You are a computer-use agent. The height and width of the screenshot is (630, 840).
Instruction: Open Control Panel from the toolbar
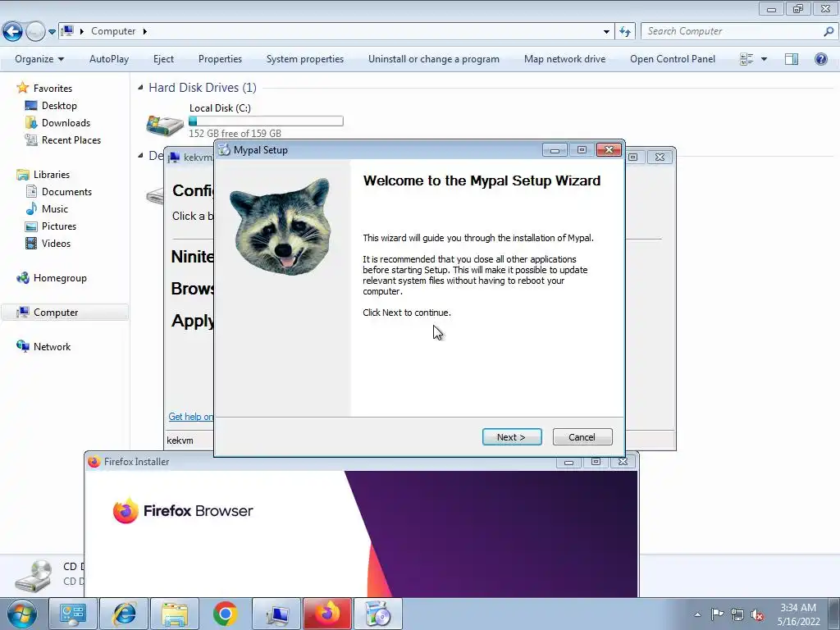pos(673,59)
